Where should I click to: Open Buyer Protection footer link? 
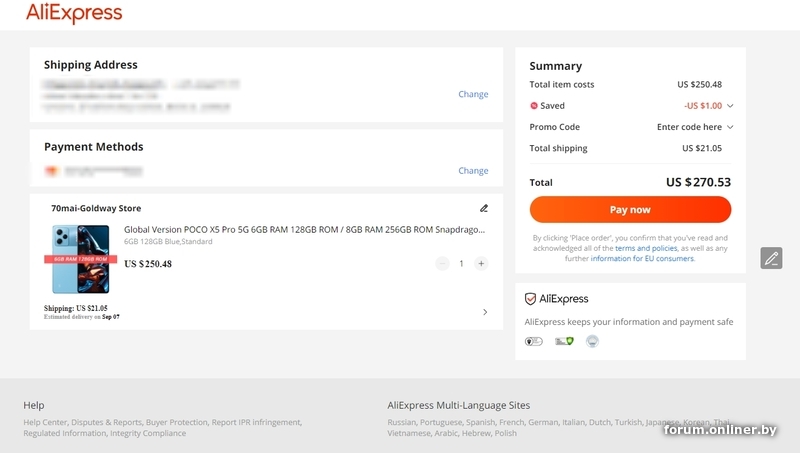177,422
